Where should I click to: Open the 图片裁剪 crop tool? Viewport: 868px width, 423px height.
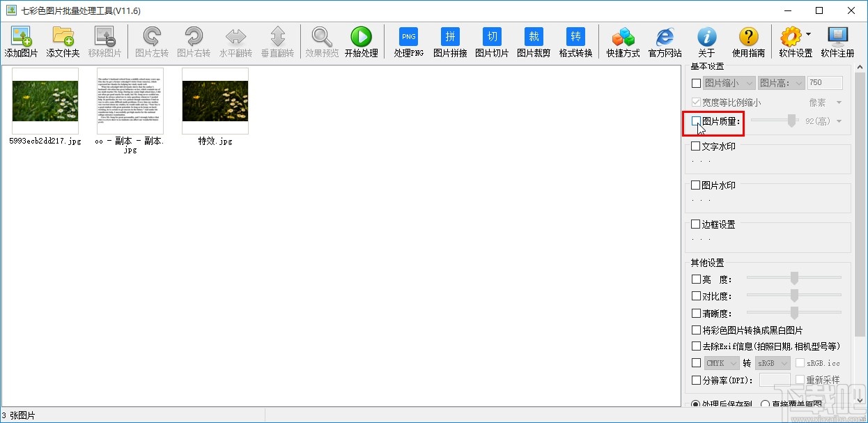(534, 42)
